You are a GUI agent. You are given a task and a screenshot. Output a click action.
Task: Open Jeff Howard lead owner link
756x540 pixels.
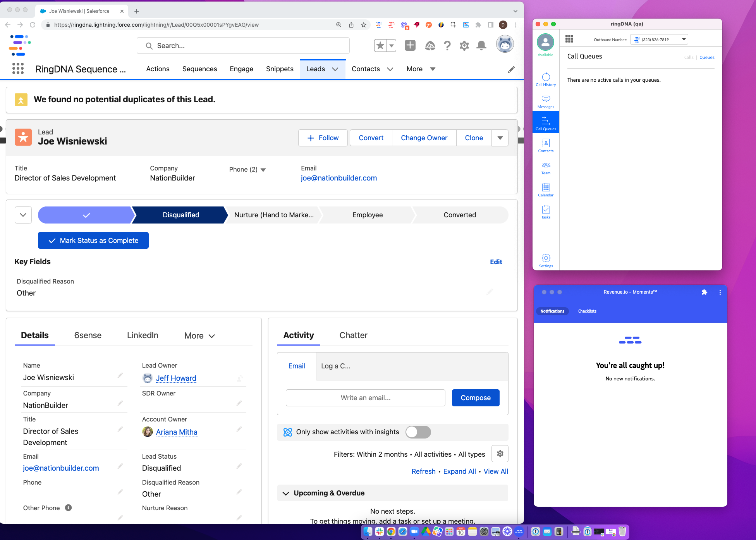(x=176, y=378)
